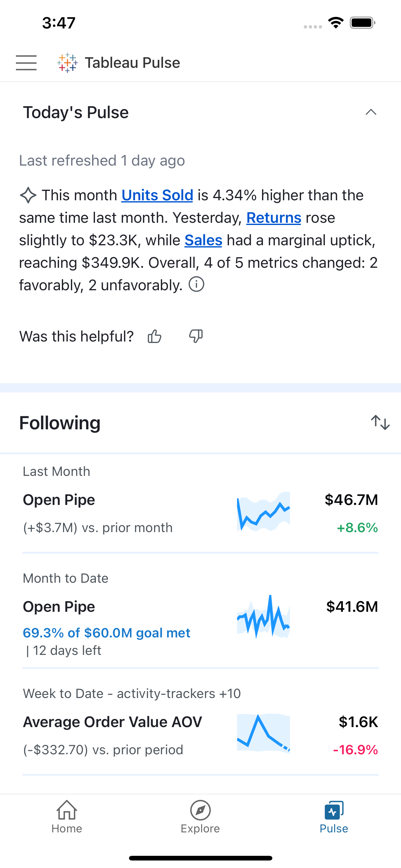401x868 pixels.
Task: Open the Month to Date Open Pipe sparkline
Action: click(263, 617)
